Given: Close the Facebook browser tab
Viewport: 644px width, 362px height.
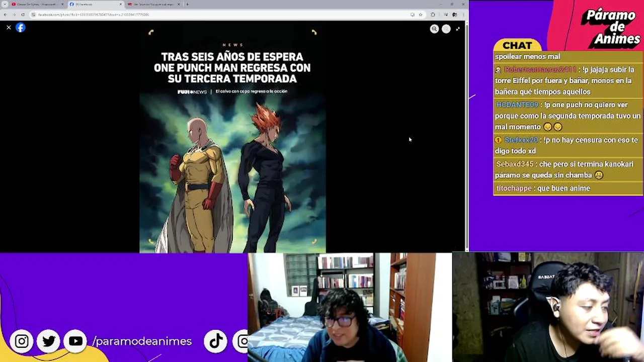Looking at the screenshot, I should click(121, 4).
